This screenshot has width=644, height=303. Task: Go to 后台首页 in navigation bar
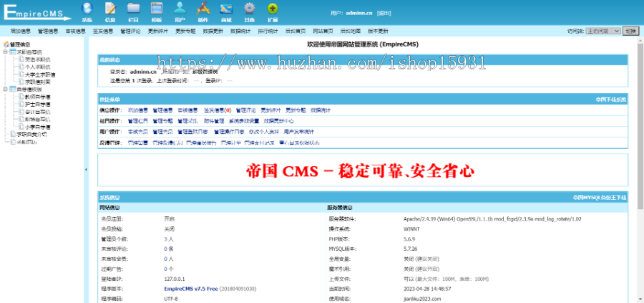296,31
